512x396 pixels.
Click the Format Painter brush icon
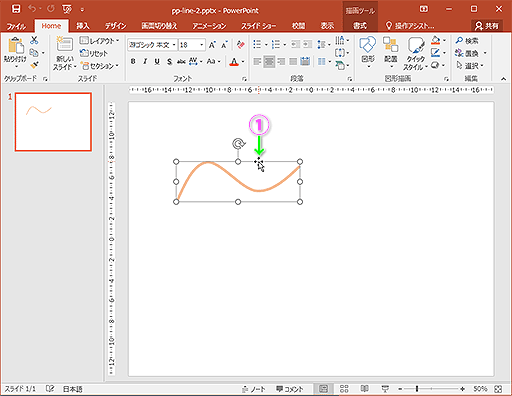pyautogui.click(x=34, y=65)
